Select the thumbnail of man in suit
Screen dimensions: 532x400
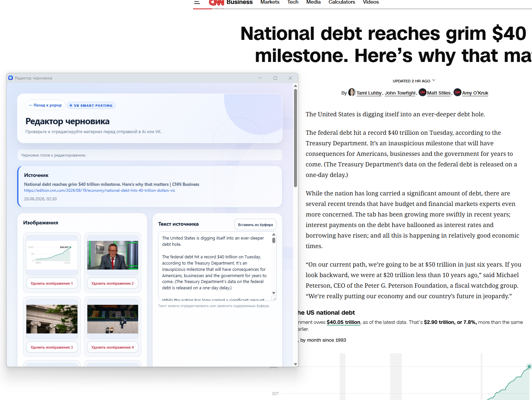(x=113, y=255)
